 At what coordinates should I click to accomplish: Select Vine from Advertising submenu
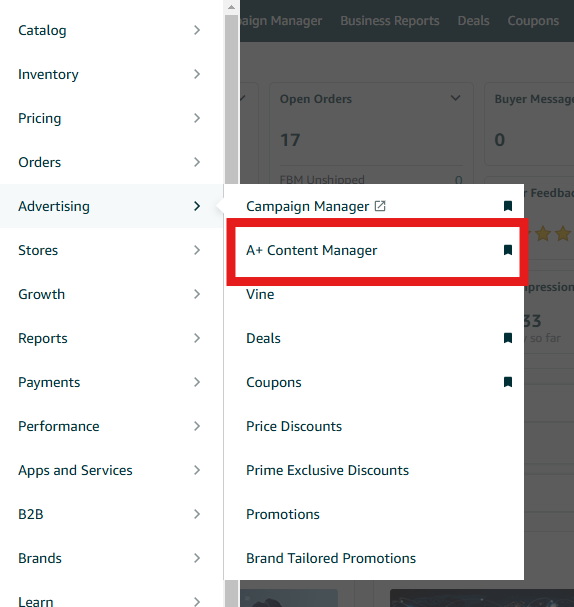point(260,294)
